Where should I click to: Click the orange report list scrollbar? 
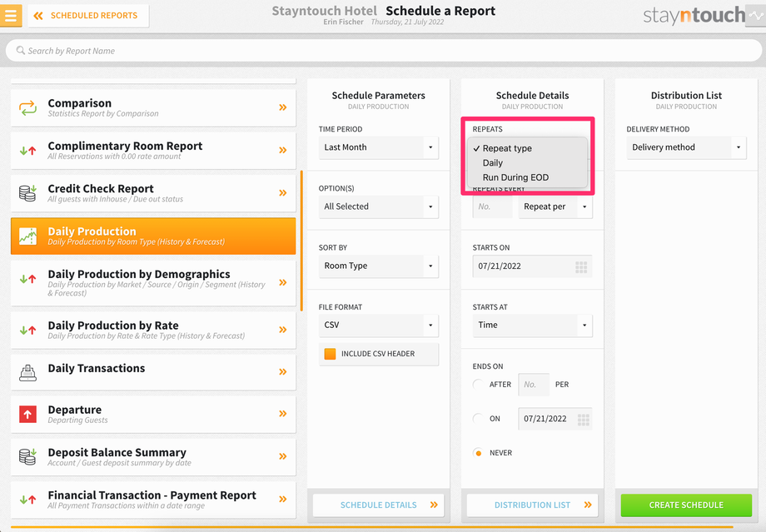301,241
